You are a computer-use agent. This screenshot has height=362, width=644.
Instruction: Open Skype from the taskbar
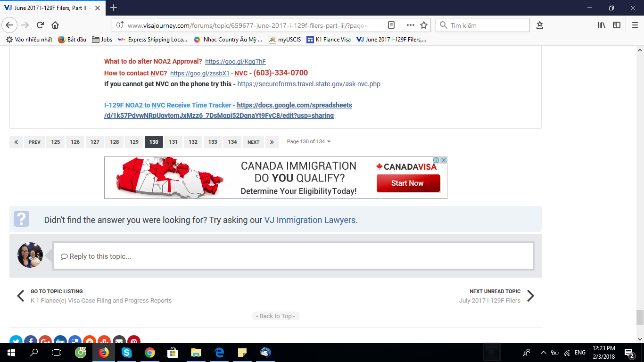(126, 352)
